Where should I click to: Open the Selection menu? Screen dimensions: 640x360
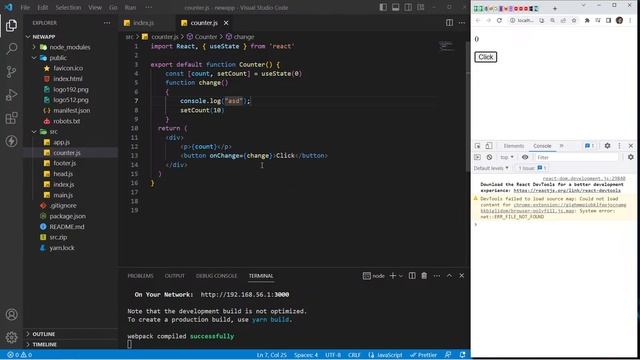(x=68, y=7)
